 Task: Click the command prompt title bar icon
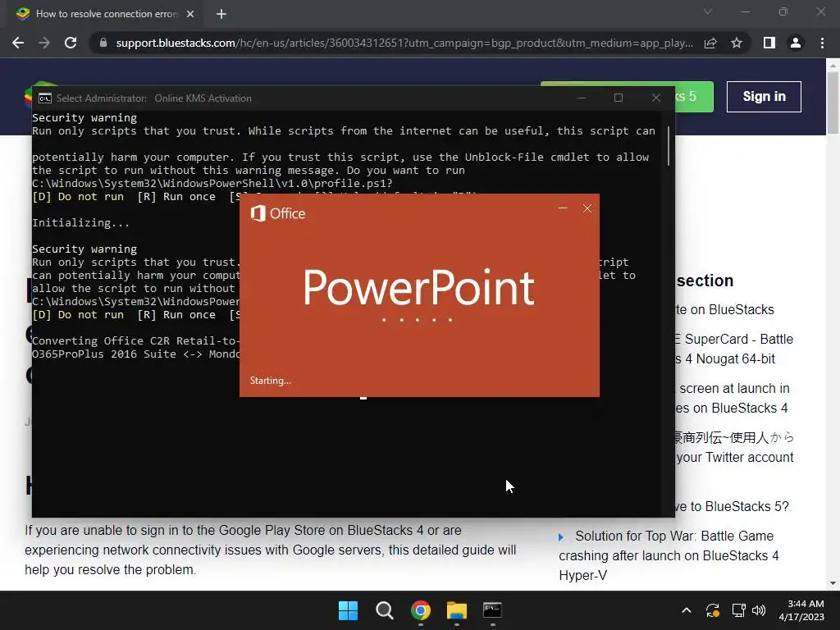pos(45,98)
